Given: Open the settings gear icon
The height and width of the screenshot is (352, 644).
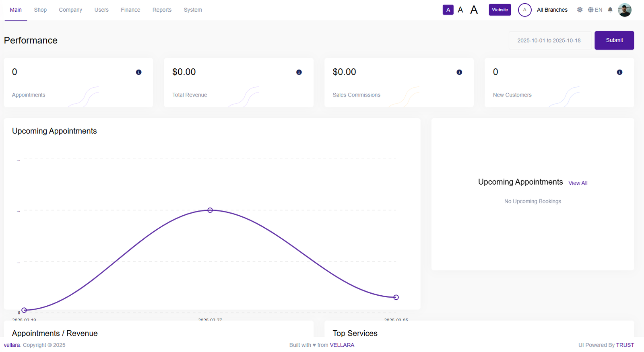Looking at the screenshot, I should click(x=580, y=10).
